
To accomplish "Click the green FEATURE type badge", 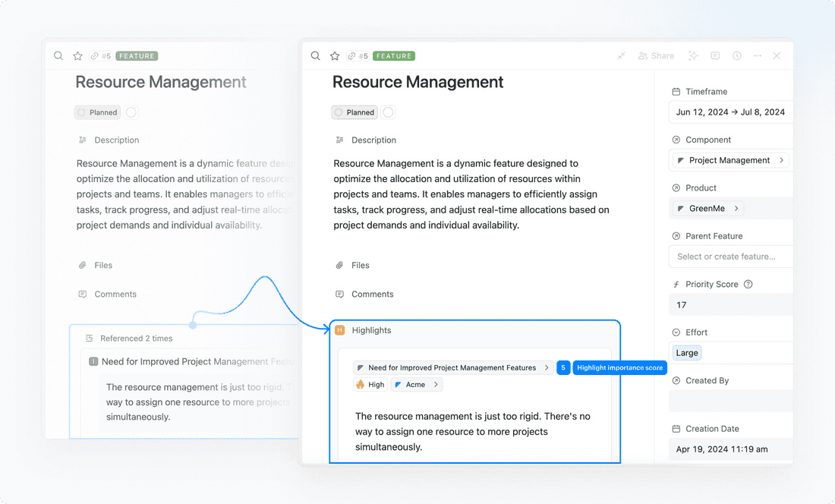I will pos(394,56).
